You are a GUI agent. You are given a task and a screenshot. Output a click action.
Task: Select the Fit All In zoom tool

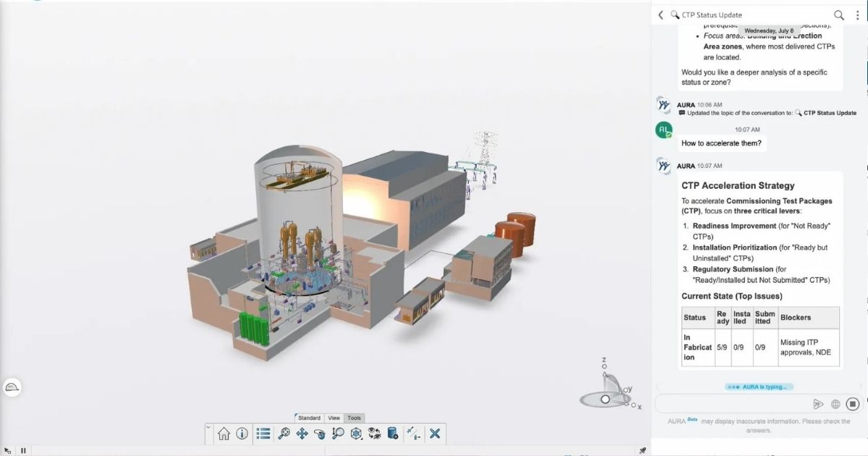click(x=284, y=434)
